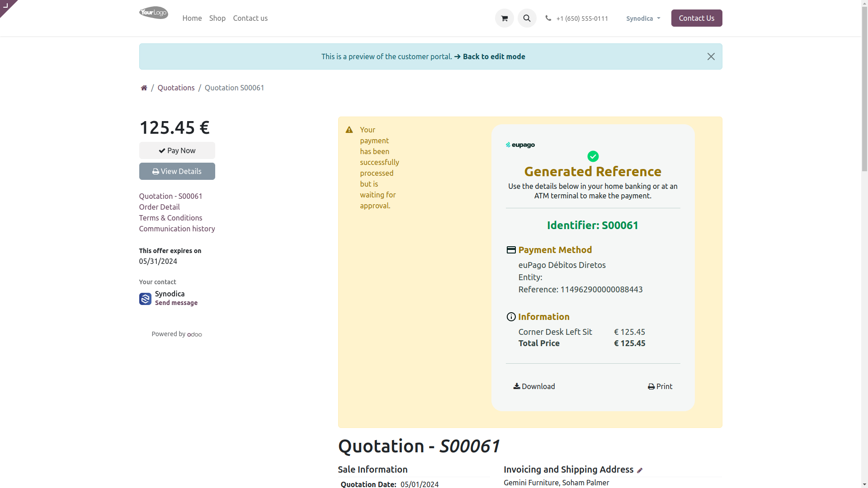Click the home breadcrumb icon
The width and height of the screenshot is (868, 488).
click(144, 88)
